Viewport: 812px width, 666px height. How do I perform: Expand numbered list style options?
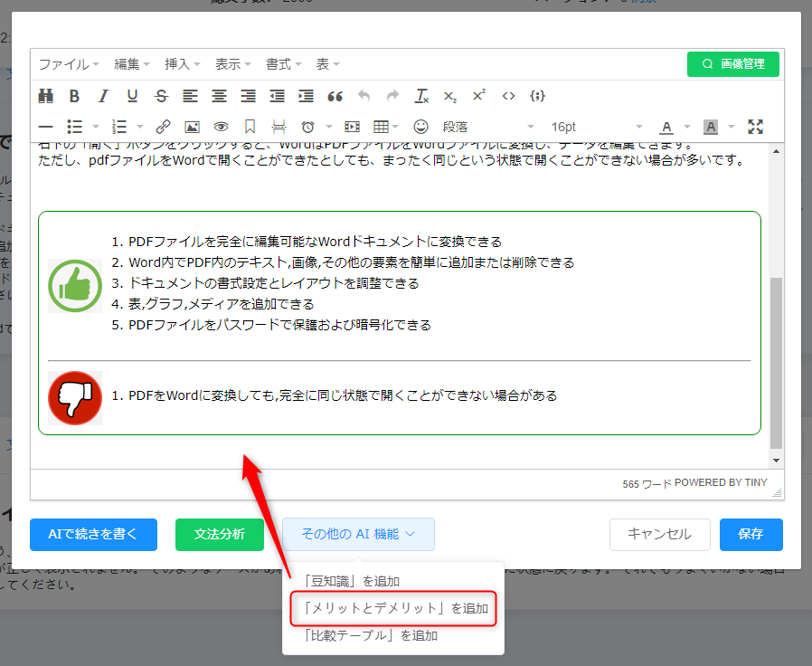[x=140, y=127]
